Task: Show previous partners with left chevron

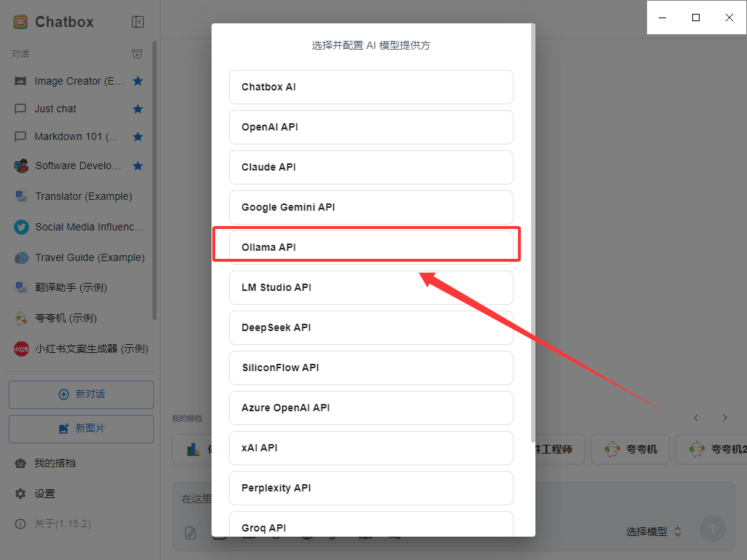Action: coord(696,418)
